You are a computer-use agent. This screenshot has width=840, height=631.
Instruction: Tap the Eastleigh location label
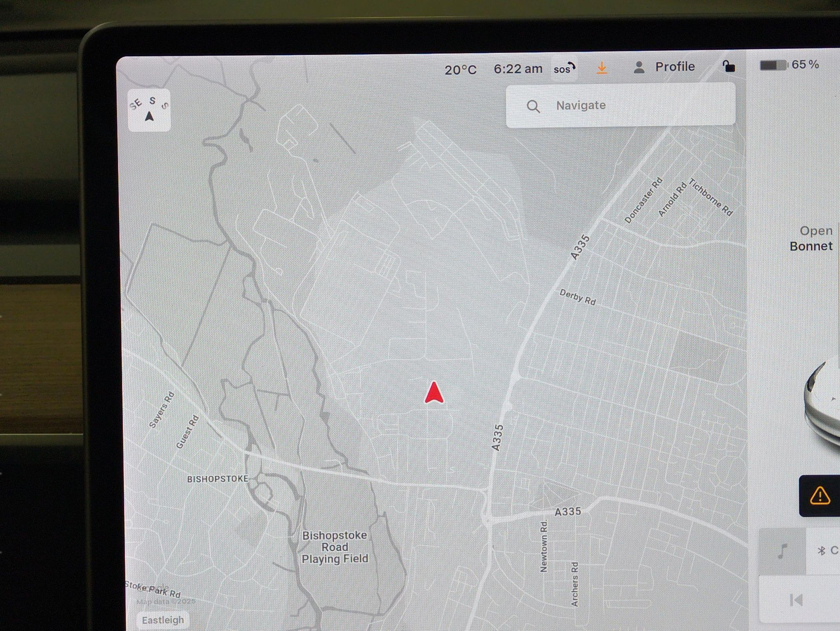click(x=163, y=620)
